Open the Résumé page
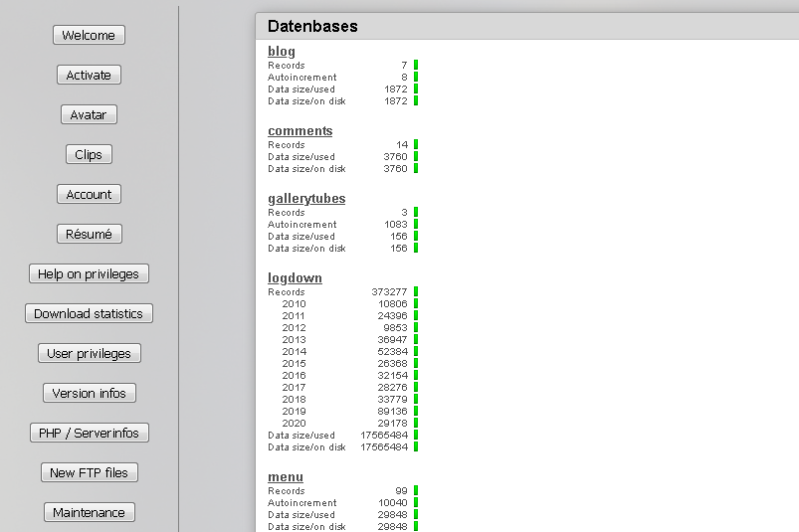Viewport: 799px width, 532px height. tap(89, 234)
